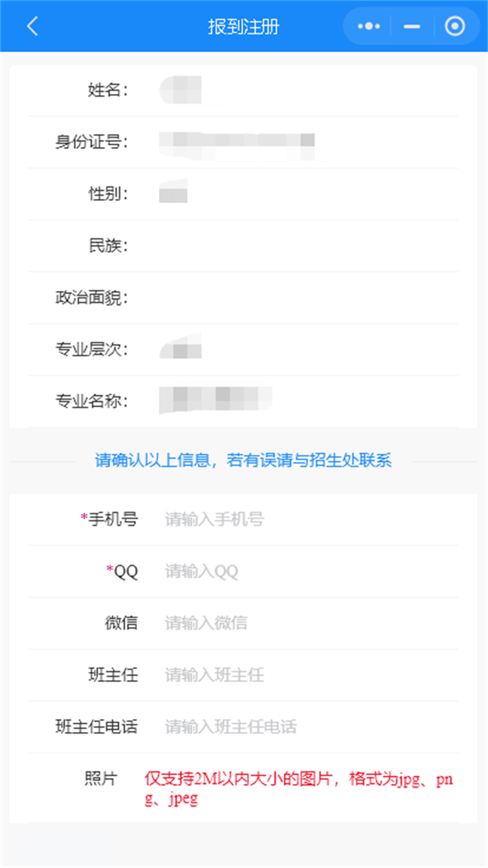Enter the 班主任电话 input field
Viewport: 488px width, 868px height.
click(x=305, y=727)
